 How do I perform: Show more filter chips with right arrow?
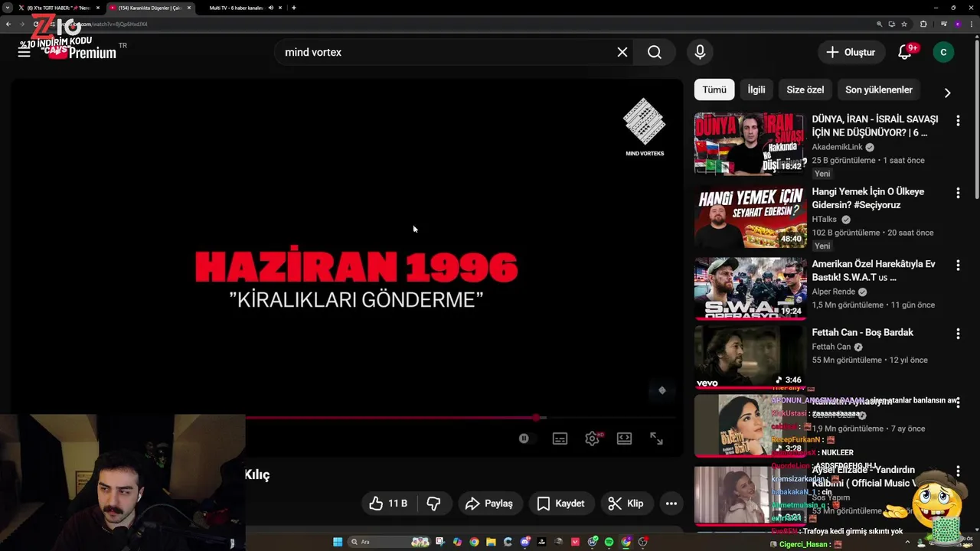(x=947, y=93)
